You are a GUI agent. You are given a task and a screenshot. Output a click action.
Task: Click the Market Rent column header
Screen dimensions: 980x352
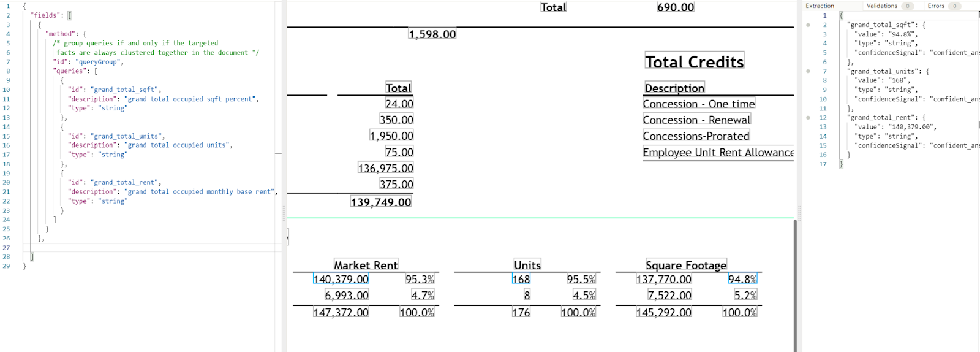pyautogui.click(x=366, y=265)
